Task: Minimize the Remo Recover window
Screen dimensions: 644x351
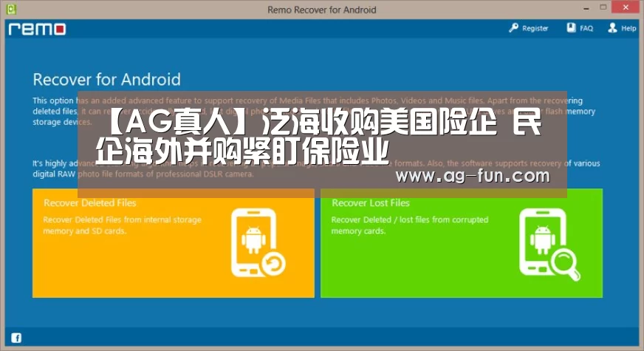Action: [586, 8]
